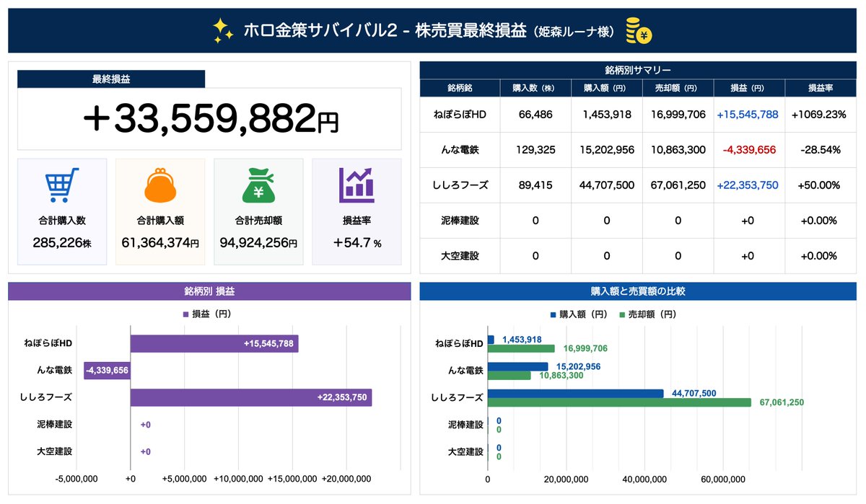Click the blue shopping cart icon
Viewport: 866px width, 504px height.
pos(62,185)
